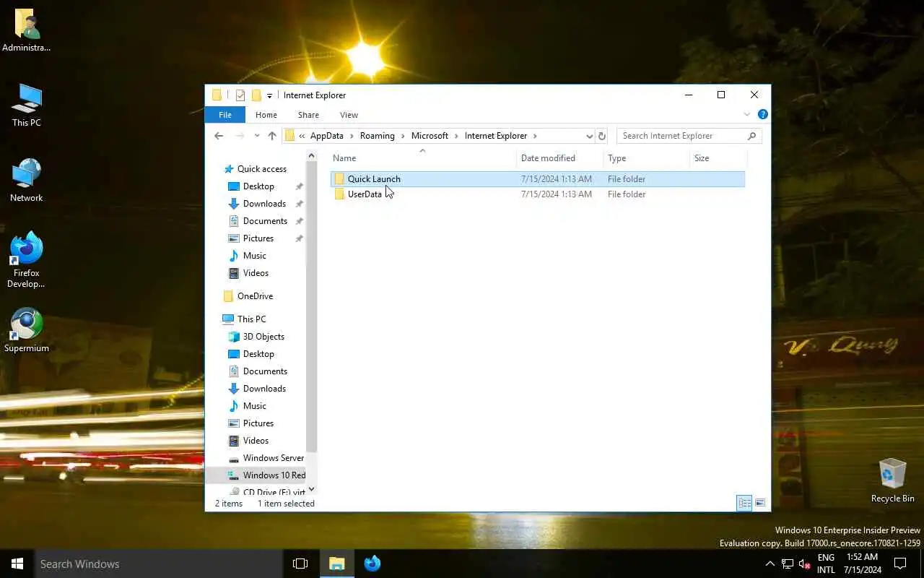Sort by the Size column header
This screenshot has height=578, width=924.
point(718,158)
